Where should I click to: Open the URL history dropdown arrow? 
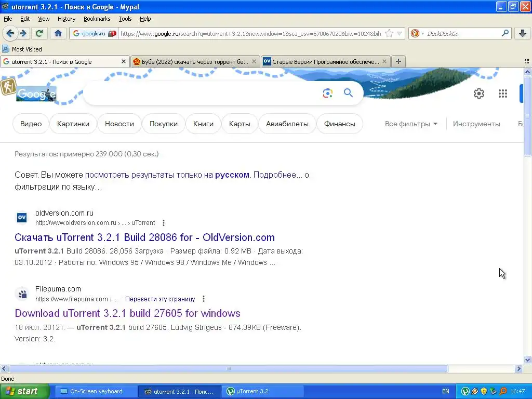(x=400, y=34)
